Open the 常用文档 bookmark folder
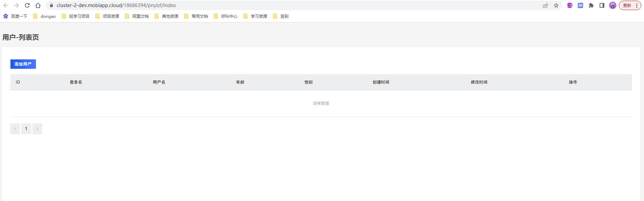This screenshot has width=644, height=201. tap(196, 16)
